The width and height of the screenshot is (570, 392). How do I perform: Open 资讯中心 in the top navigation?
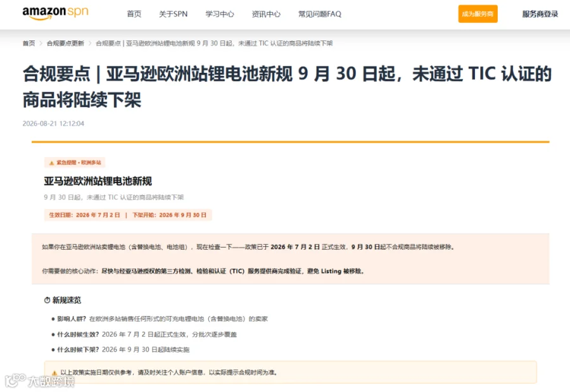[266, 14]
